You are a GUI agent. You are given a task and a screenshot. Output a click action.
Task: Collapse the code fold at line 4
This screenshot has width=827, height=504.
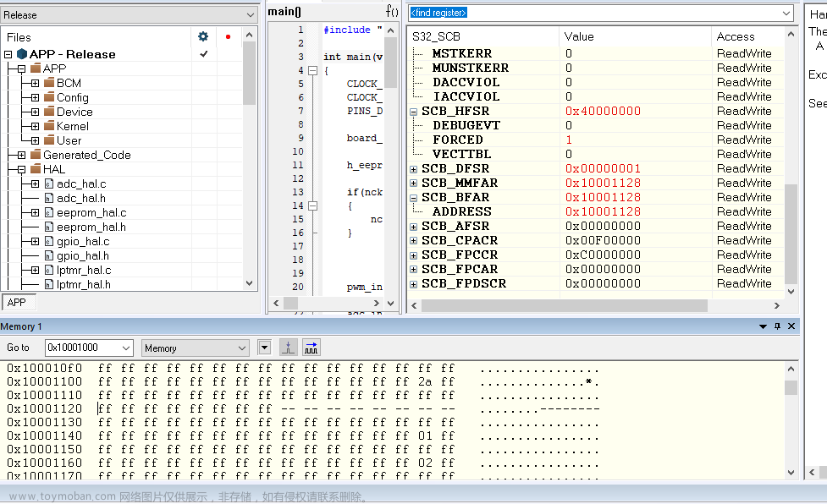pyautogui.click(x=312, y=70)
